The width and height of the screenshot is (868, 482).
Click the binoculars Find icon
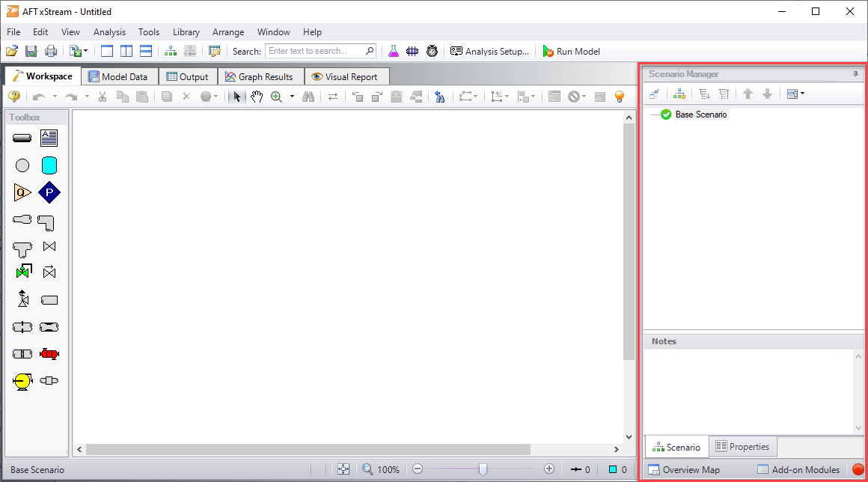coord(308,97)
